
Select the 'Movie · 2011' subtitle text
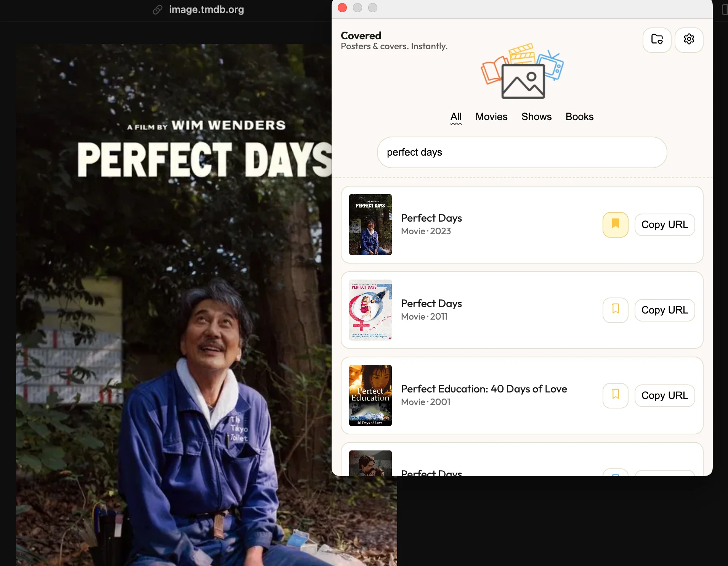[x=424, y=317]
